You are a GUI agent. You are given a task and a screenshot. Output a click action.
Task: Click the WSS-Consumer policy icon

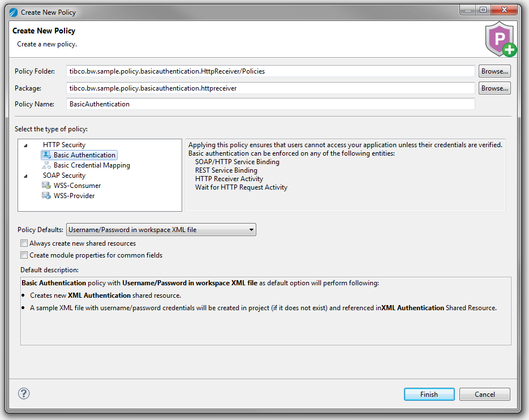46,186
